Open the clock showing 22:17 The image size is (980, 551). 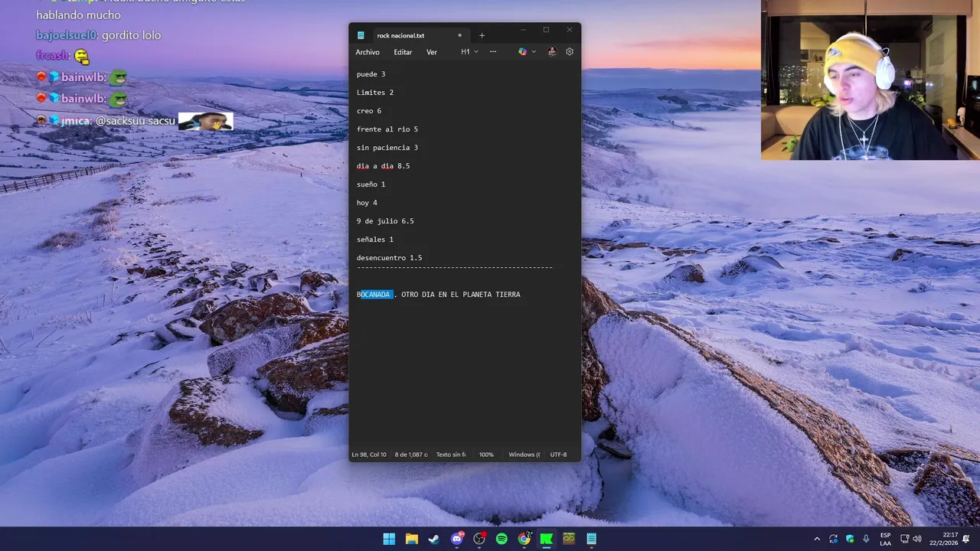[x=946, y=539]
